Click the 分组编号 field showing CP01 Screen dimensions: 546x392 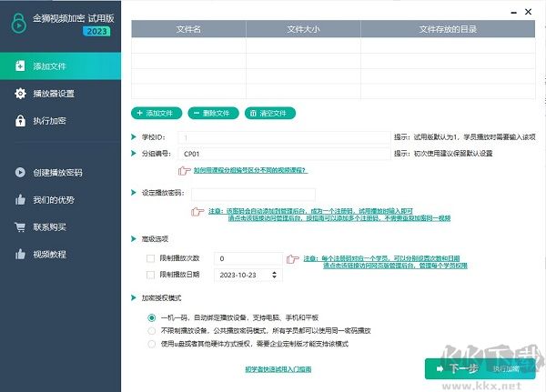[x=284, y=154]
